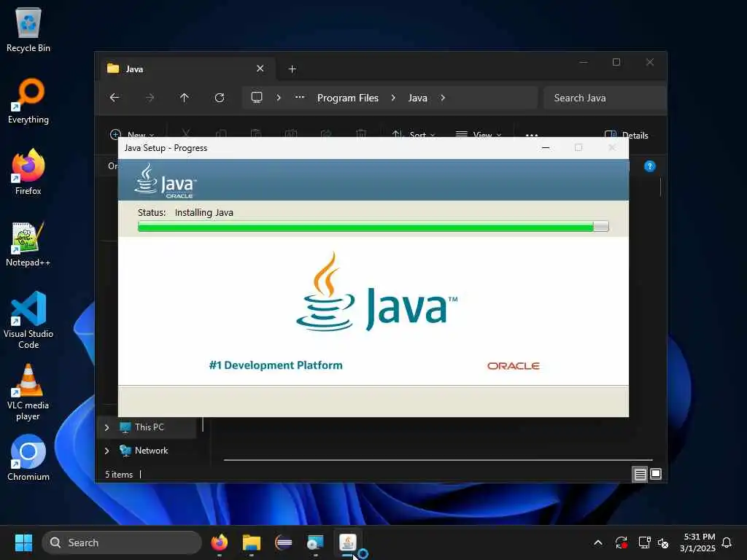Click the Java installation progress bar
Screen dimensions: 747x560
pos(373,227)
